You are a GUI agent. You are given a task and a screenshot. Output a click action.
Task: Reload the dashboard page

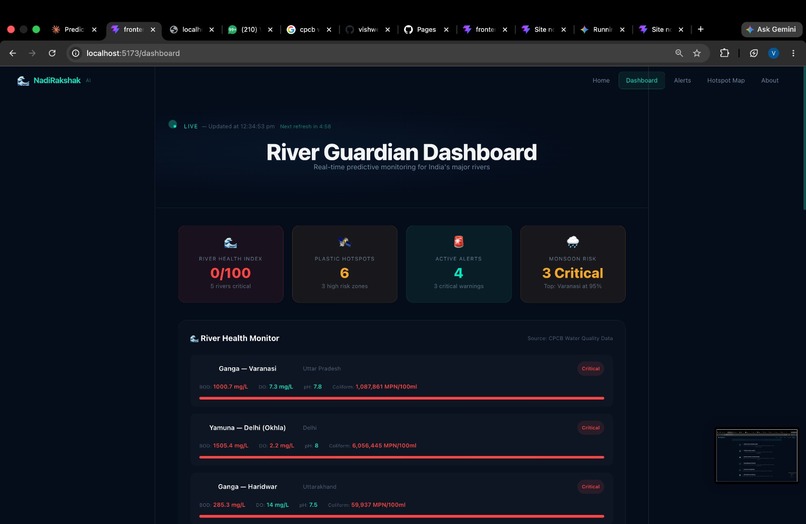coord(52,53)
